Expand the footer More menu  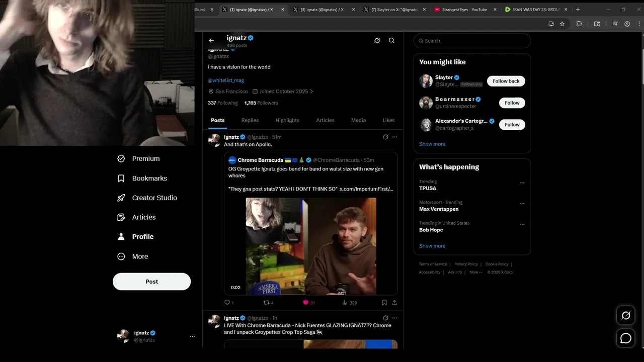tap(475, 273)
